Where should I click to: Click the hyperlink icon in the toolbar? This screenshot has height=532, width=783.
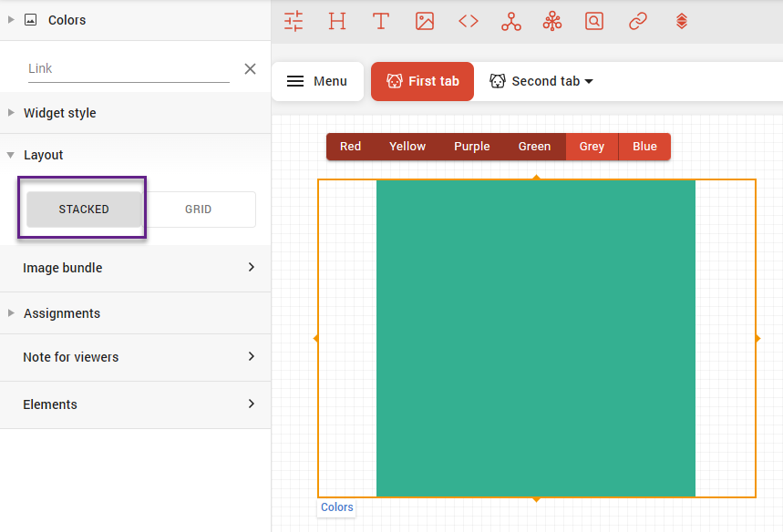point(637,20)
